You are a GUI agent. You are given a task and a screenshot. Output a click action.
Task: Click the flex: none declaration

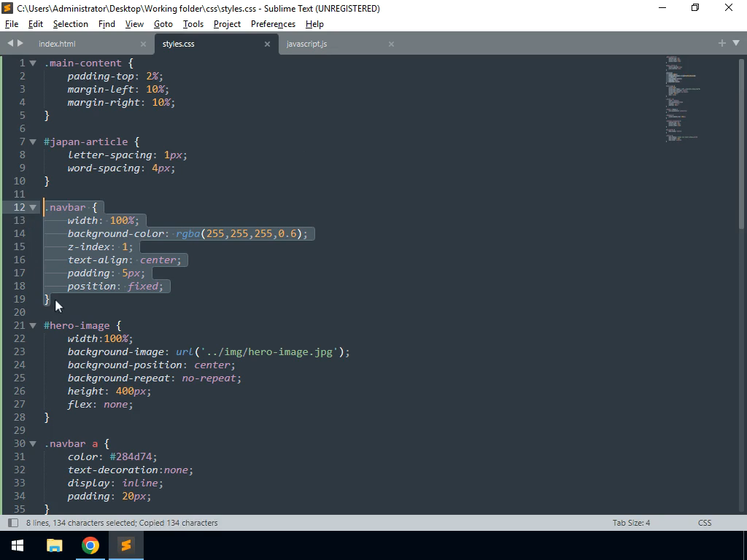point(100,404)
